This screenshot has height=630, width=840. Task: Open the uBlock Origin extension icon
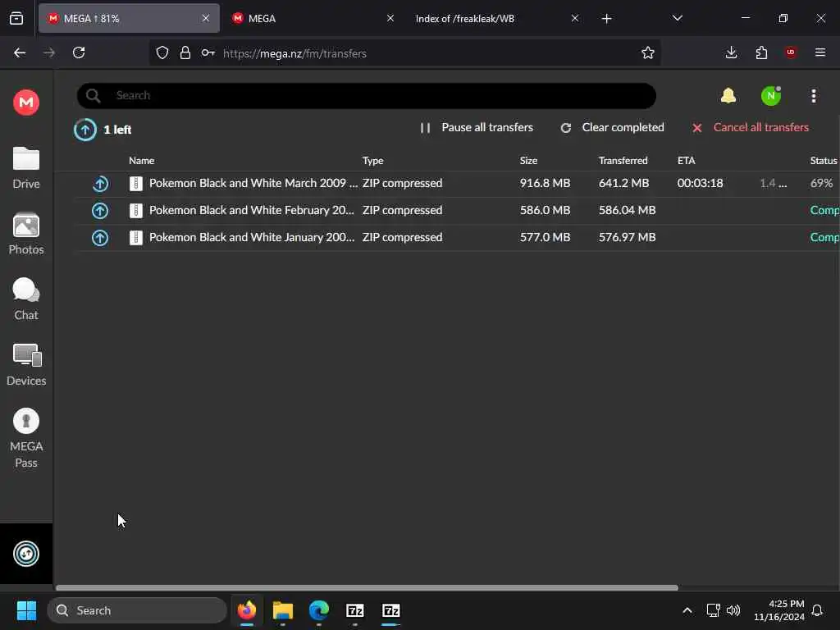pyautogui.click(x=791, y=52)
